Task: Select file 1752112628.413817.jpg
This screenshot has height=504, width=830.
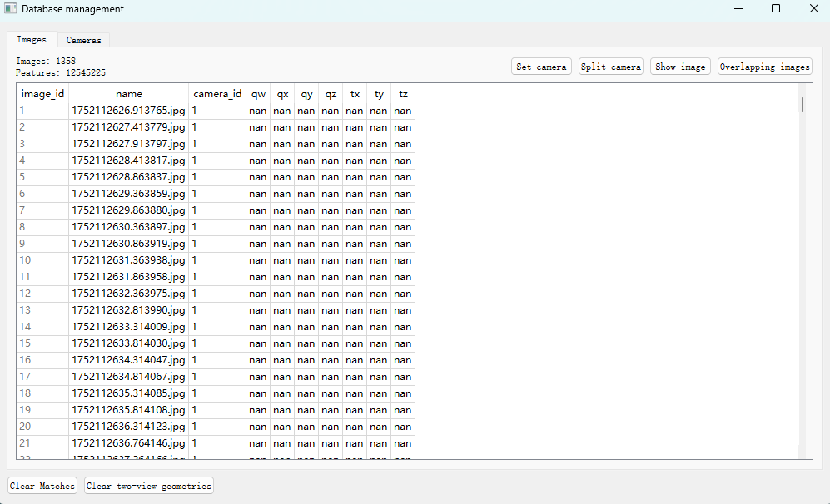Action: pyautogui.click(x=129, y=161)
